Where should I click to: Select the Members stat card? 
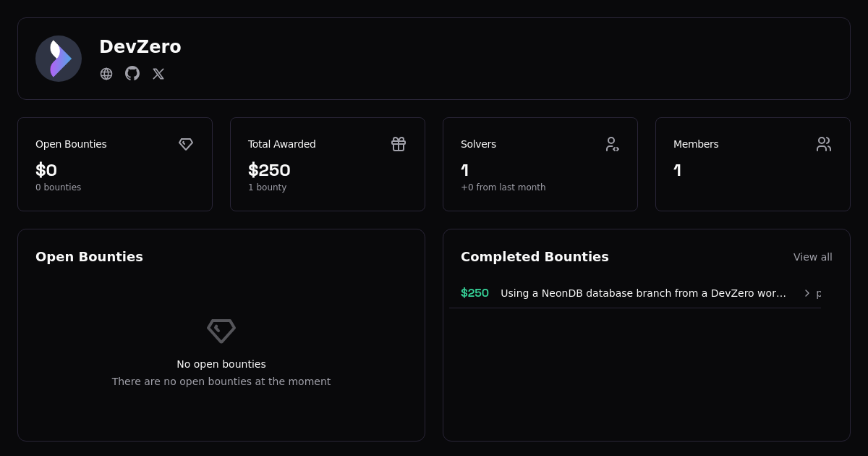(x=753, y=164)
